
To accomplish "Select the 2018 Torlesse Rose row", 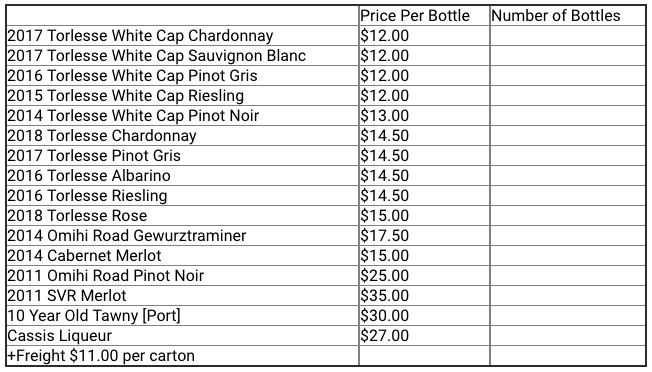I will point(326,215).
